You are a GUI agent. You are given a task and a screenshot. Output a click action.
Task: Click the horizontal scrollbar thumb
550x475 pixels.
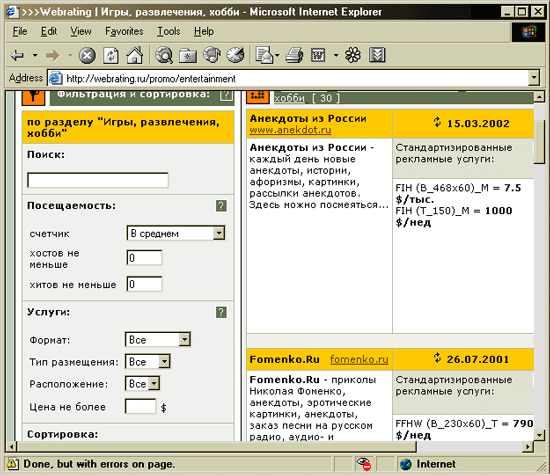(217, 447)
